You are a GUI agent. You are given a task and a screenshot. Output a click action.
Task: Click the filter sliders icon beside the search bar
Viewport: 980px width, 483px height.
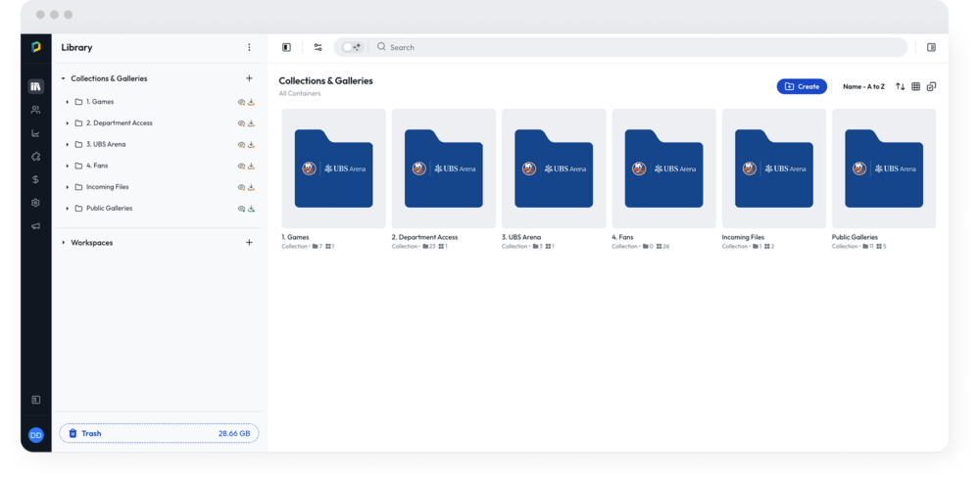(318, 47)
